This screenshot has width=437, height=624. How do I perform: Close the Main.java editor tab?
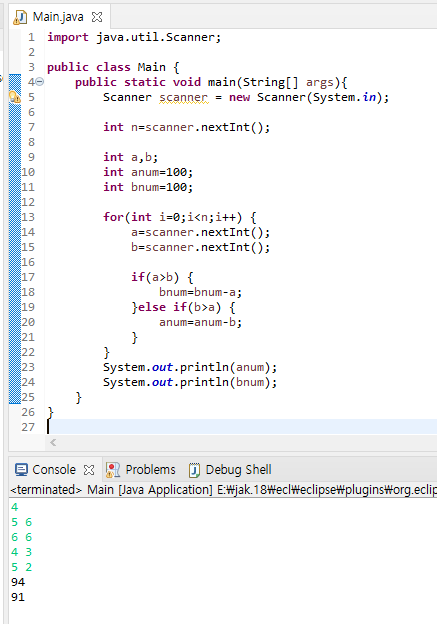point(97,17)
